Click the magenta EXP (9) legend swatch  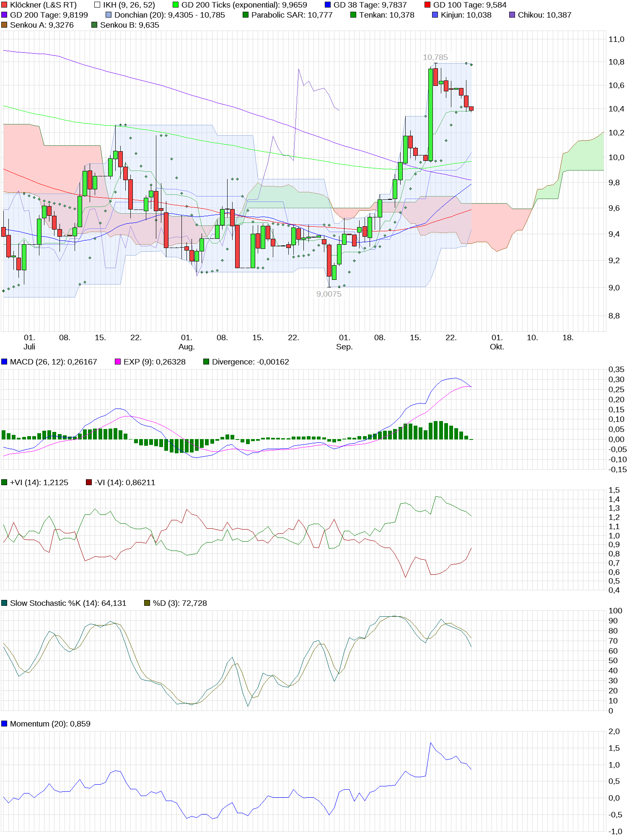118,362
